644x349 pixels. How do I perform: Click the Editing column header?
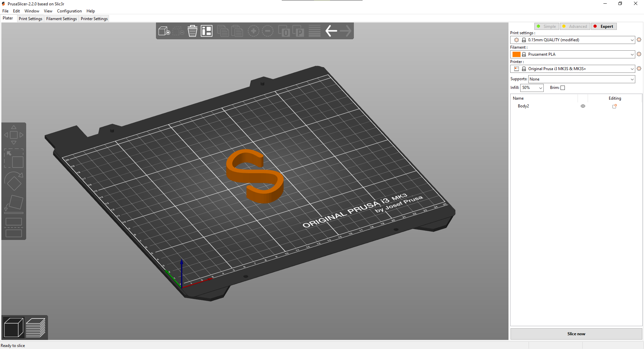pyautogui.click(x=615, y=98)
